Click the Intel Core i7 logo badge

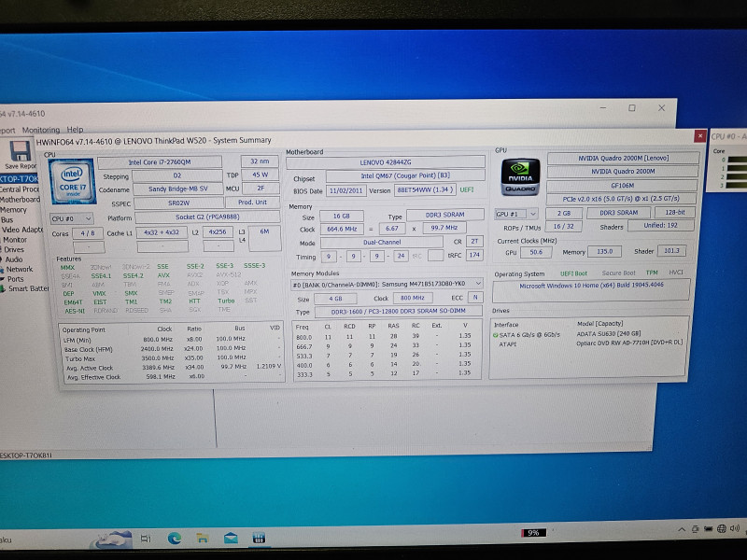point(72,181)
